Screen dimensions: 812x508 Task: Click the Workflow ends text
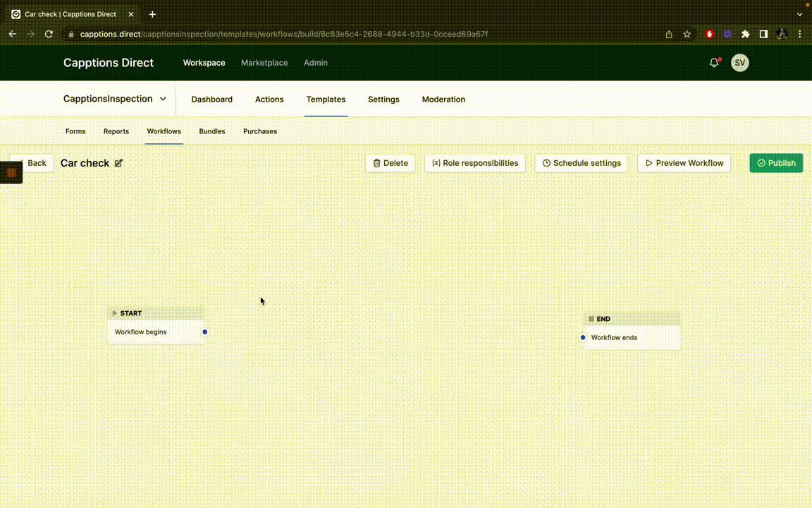click(614, 337)
